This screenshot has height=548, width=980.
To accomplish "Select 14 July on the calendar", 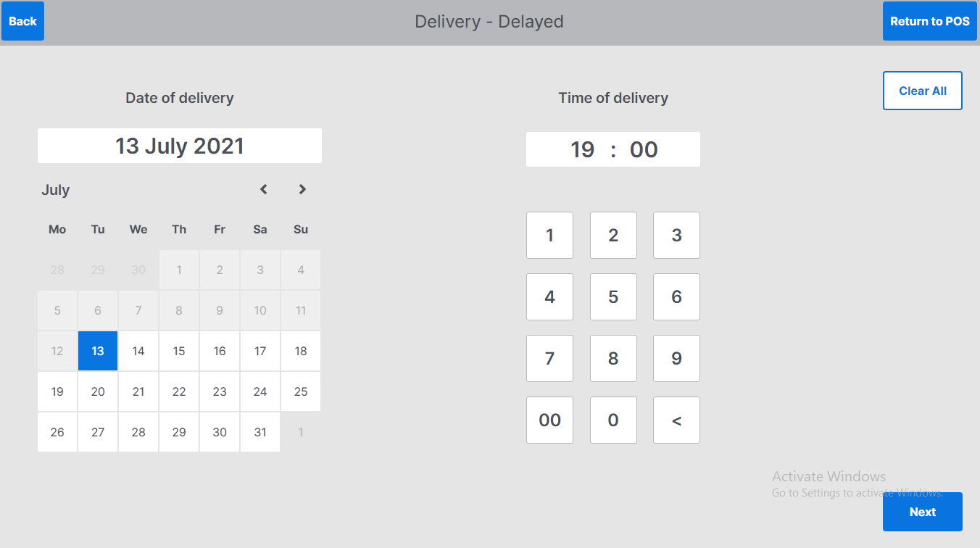I will coord(138,351).
